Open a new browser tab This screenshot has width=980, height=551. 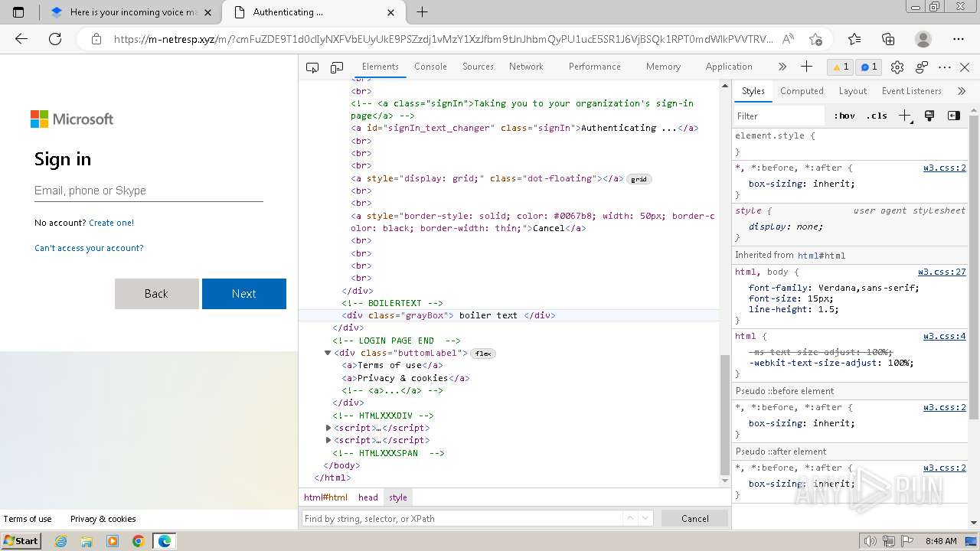pyautogui.click(x=422, y=12)
